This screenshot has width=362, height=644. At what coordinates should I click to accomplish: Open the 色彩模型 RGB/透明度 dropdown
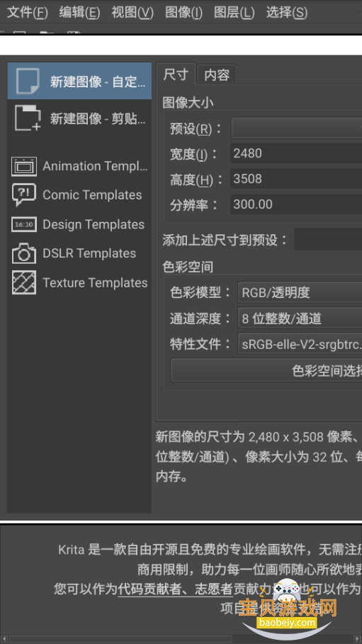(x=300, y=292)
